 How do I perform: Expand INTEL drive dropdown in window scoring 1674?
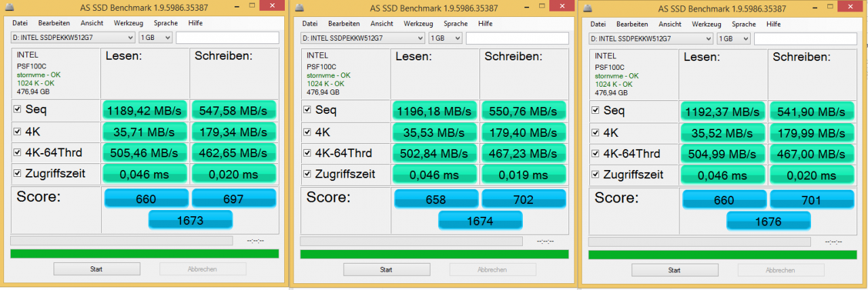[x=363, y=38]
